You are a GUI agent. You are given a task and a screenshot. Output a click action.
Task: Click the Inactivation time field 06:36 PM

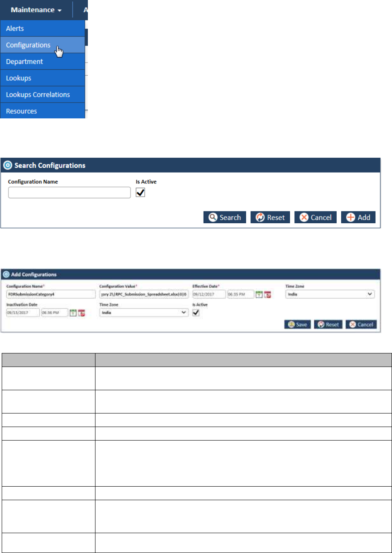(x=54, y=313)
